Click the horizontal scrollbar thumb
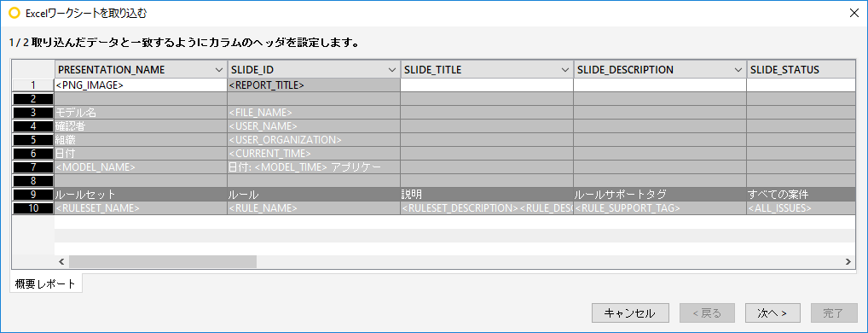Image resolution: width=868 pixels, height=333 pixels. point(163,261)
